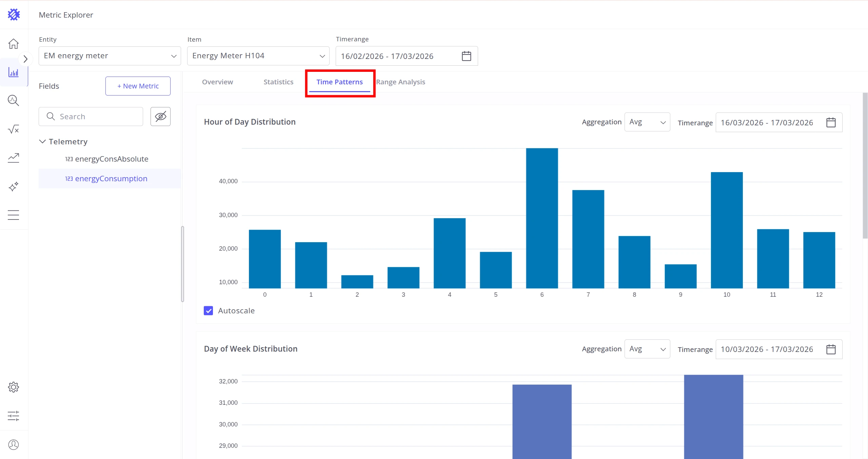Image resolution: width=868 pixels, height=459 pixels.
Task: Switch to the Range Analysis tab
Action: coord(400,82)
